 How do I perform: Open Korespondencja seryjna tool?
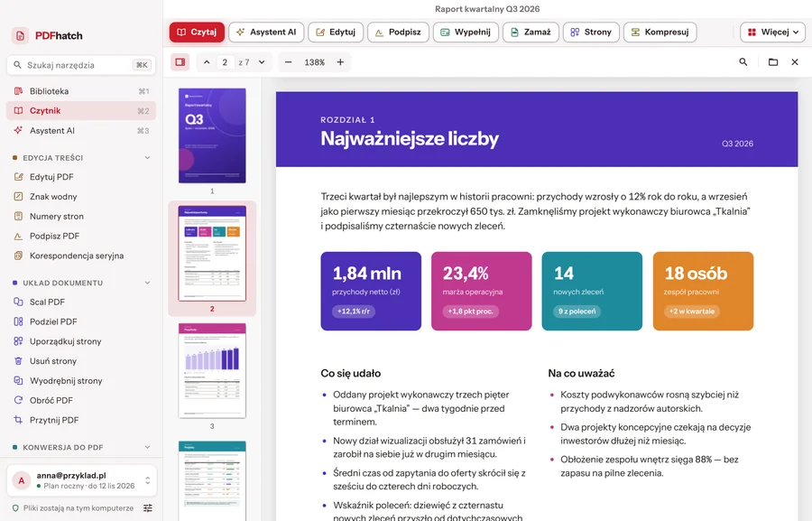click(81, 256)
